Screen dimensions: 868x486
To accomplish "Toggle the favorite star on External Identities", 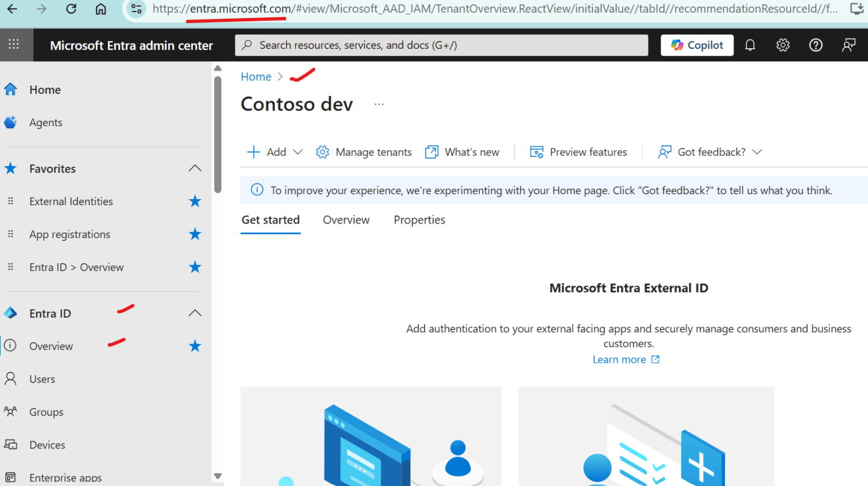I will (x=194, y=201).
